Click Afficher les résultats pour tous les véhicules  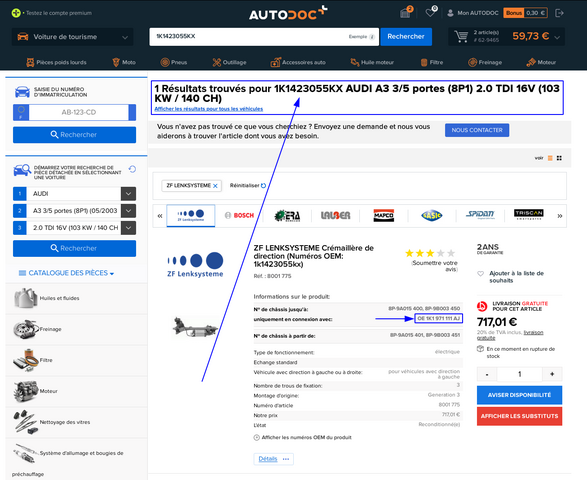(x=209, y=109)
